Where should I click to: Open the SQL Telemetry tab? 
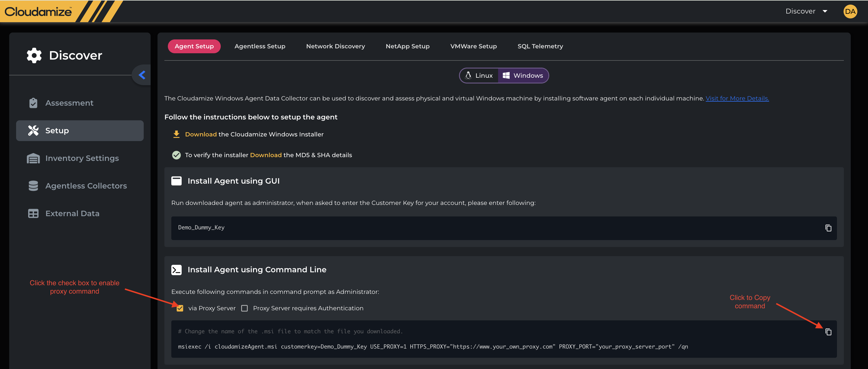click(x=540, y=46)
